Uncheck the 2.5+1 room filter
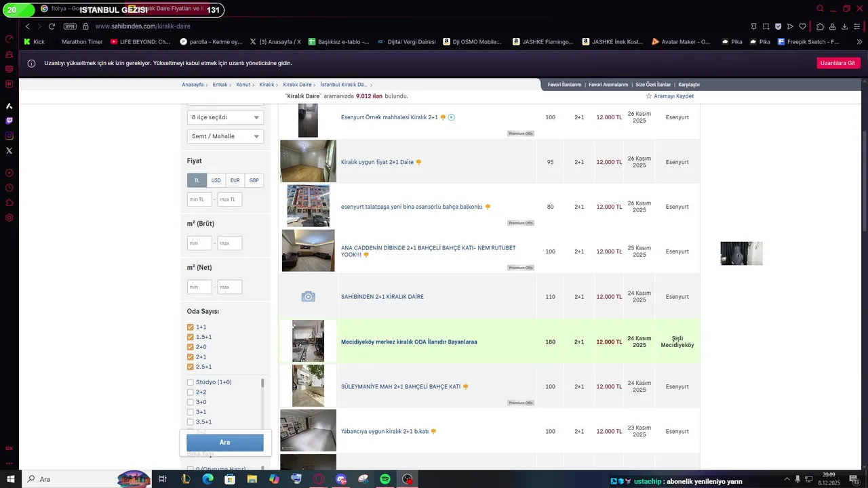Viewport: 868px width, 488px height. click(x=191, y=367)
